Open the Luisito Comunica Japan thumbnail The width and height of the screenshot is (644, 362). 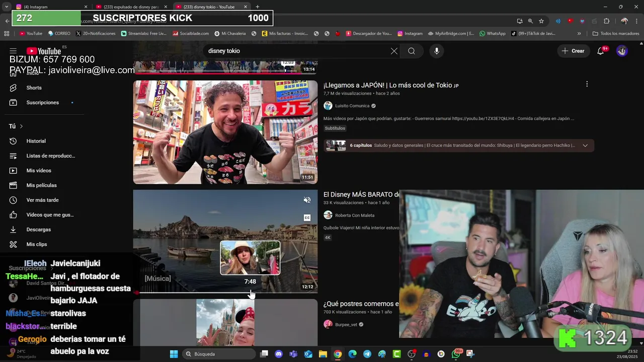point(225,132)
